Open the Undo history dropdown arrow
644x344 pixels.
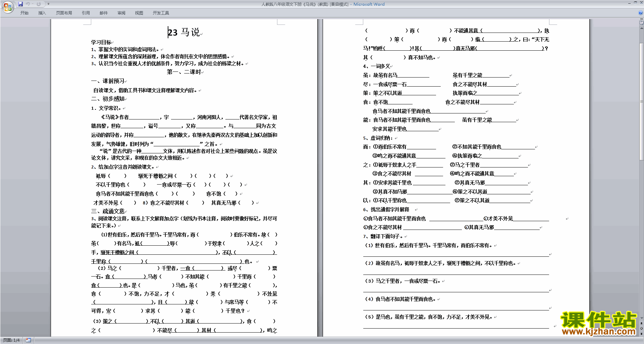tap(33, 4)
